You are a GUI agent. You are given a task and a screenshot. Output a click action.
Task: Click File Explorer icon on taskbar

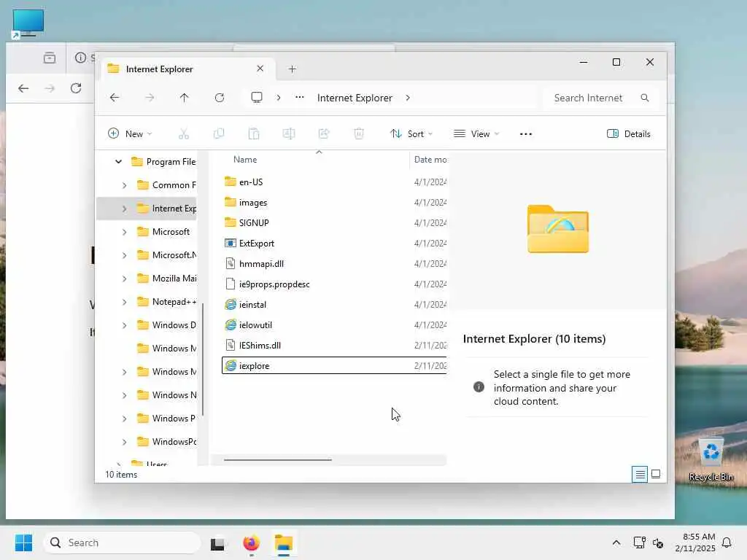tap(284, 542)
